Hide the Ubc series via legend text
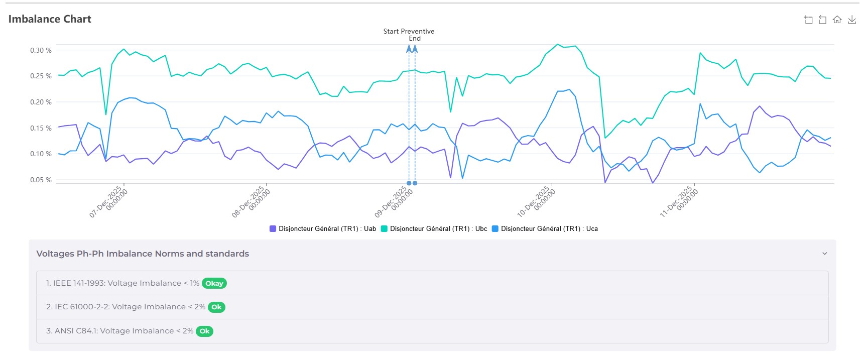The image size is (868, 356). point(438,229)
